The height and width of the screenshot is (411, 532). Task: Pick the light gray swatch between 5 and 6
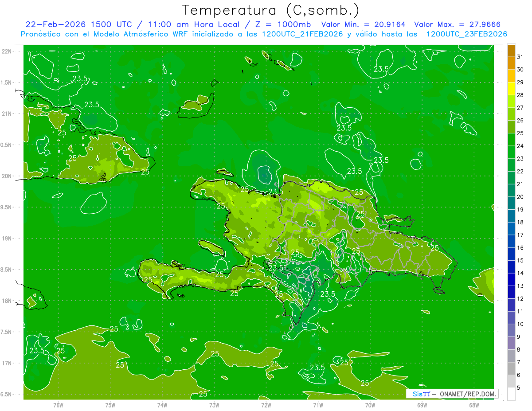511,381
